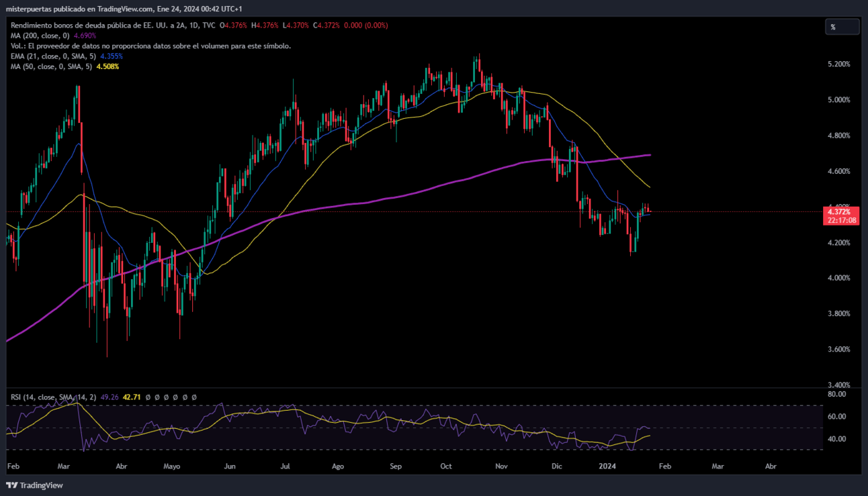Click the 4.690% purple MA value
868x496 pixels.
[x=85, y=36]
